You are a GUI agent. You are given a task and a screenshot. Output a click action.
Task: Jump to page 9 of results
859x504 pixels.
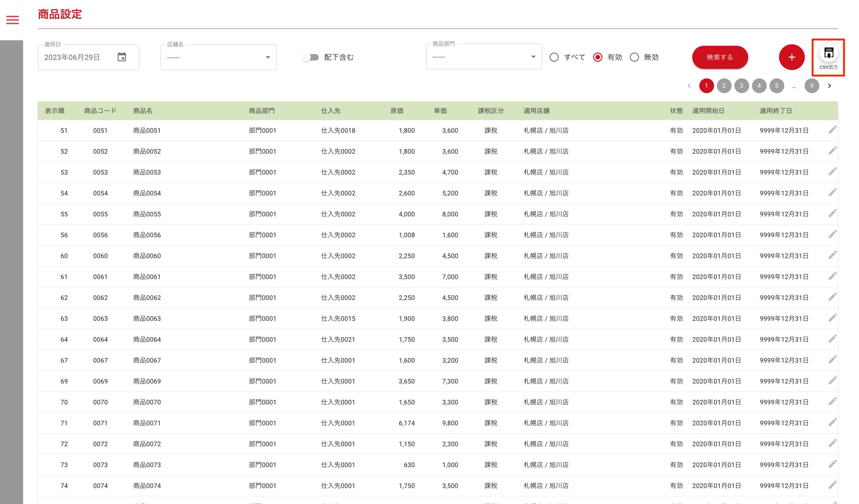(x=811, y=86)
